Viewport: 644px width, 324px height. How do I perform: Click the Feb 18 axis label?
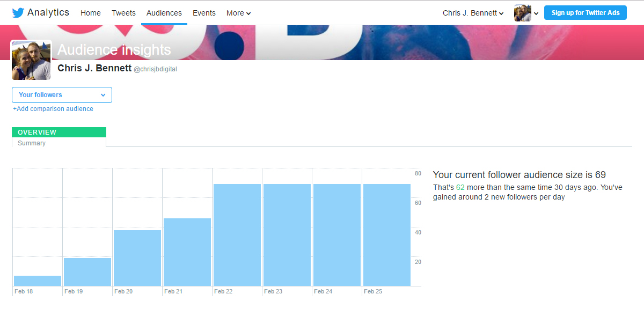24,291
